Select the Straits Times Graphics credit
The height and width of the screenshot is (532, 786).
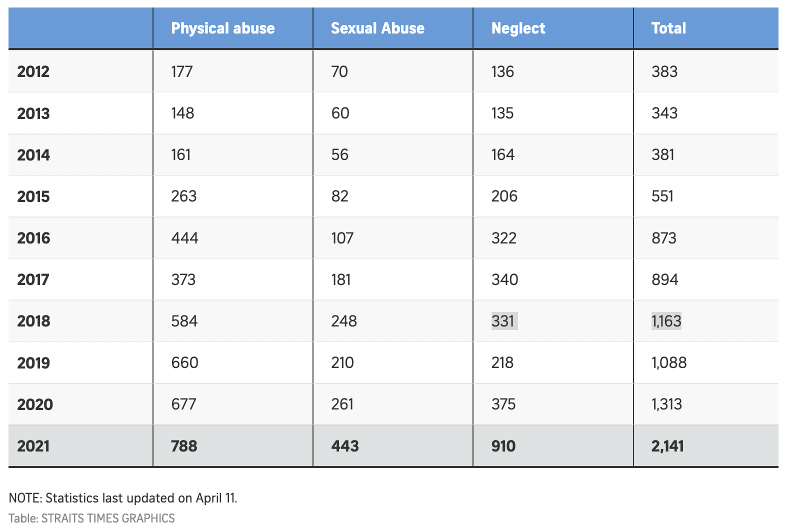(x=92, y=518)
